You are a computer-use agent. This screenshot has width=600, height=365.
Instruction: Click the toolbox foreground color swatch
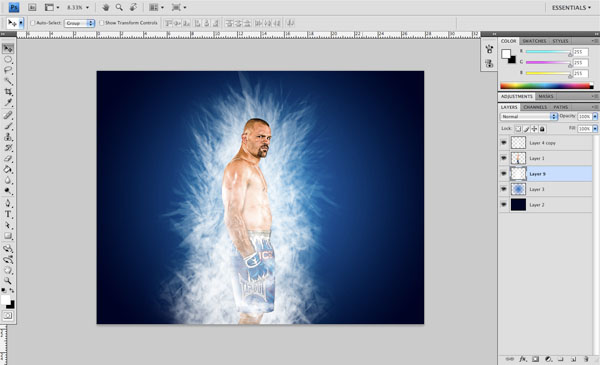tap(5, 300)
